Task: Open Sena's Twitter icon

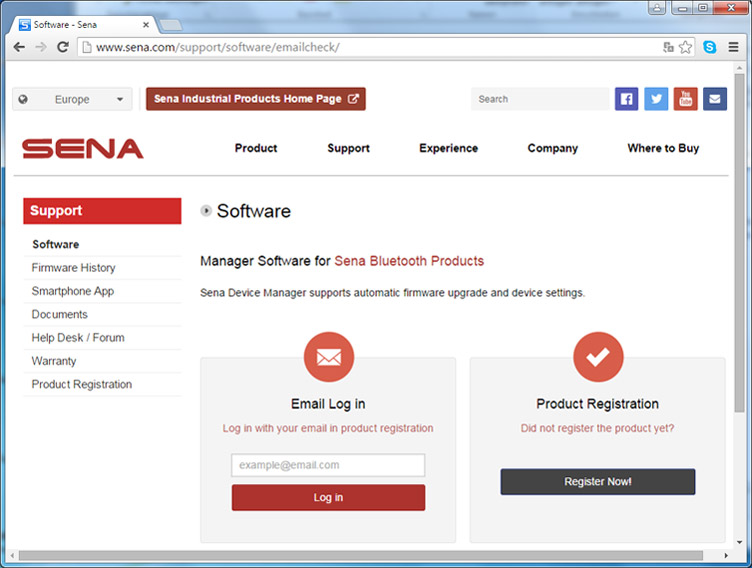Action: (x=656, y=99)
